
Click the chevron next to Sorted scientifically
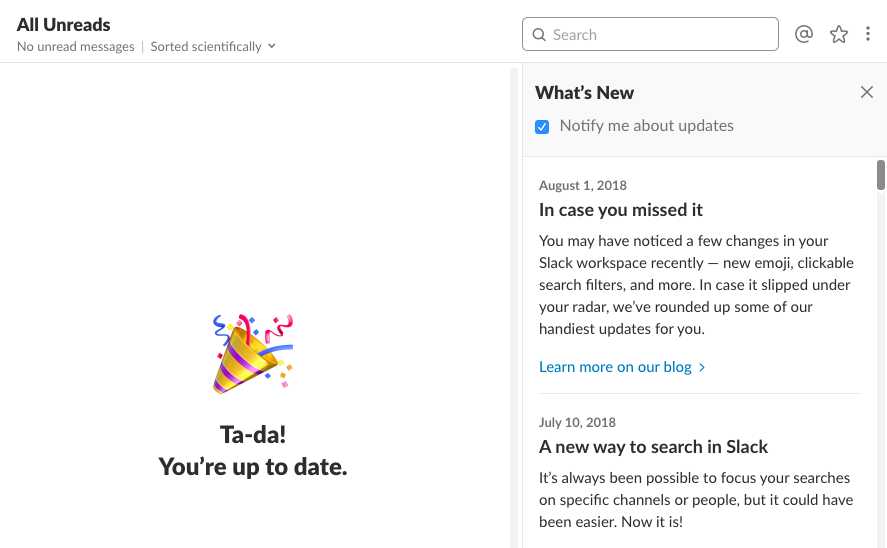pyautogui.click(x=272, y=46)
